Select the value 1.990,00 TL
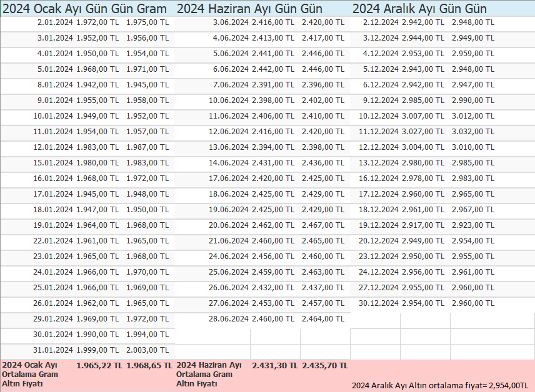 click(97, 335)
